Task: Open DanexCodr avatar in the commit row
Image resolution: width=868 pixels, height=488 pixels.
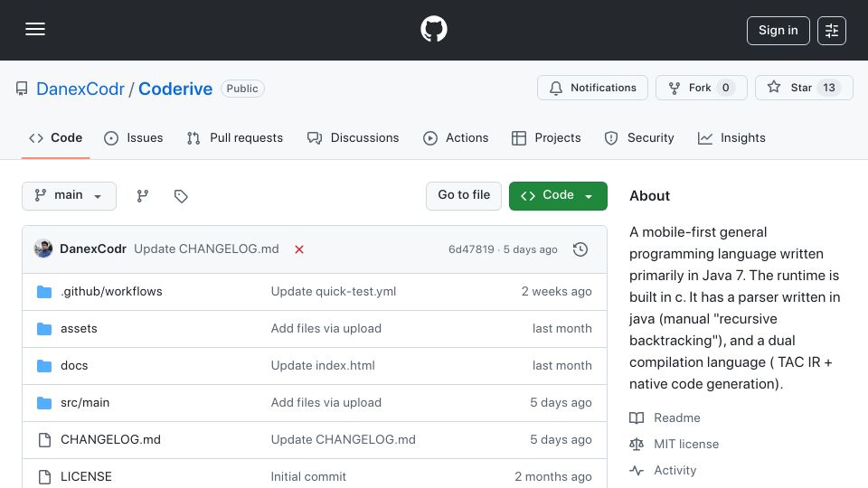Action: tap(43, 249)
